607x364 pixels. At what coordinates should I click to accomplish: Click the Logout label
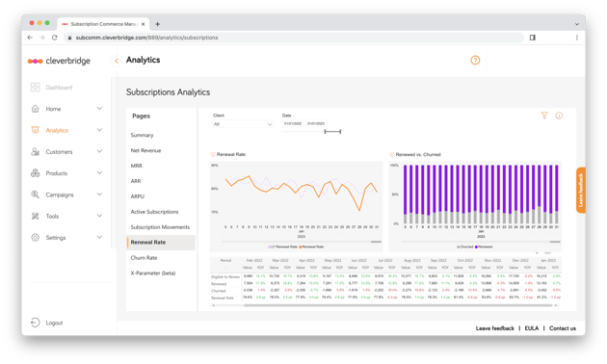click(x=54, y=323)
